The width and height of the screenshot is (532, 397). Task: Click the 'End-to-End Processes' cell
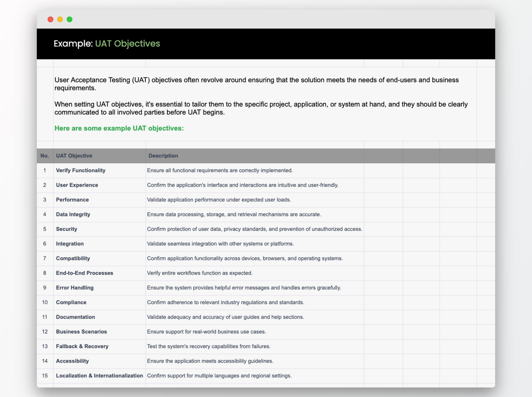(x=84, y=273)
